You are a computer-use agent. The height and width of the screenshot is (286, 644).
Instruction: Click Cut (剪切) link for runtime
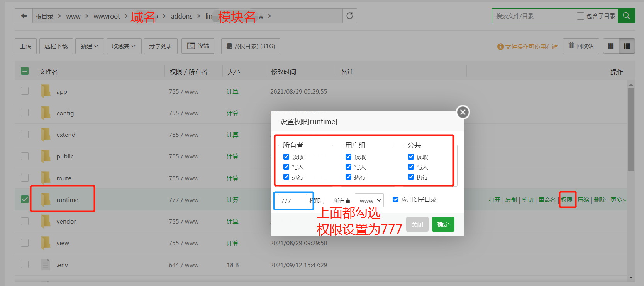(x=527, y=200)
